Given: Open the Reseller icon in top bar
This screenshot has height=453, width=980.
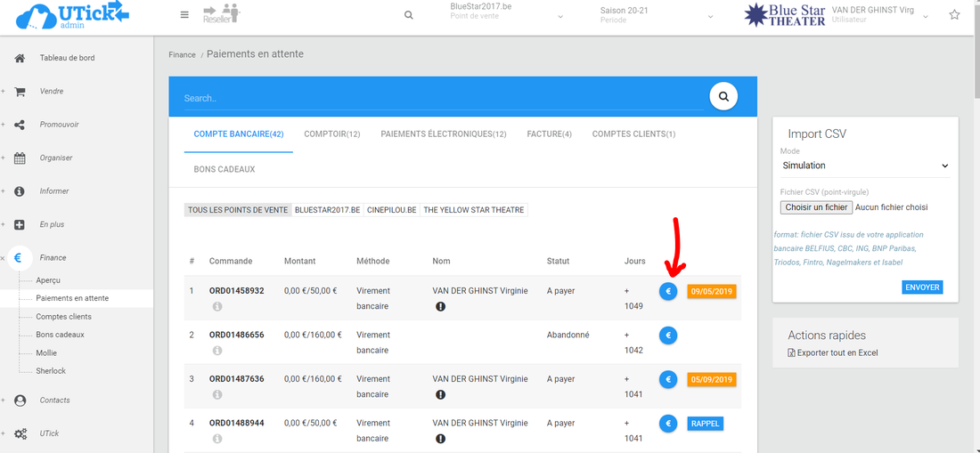Looking at the screenshot, I should point(216,14).
